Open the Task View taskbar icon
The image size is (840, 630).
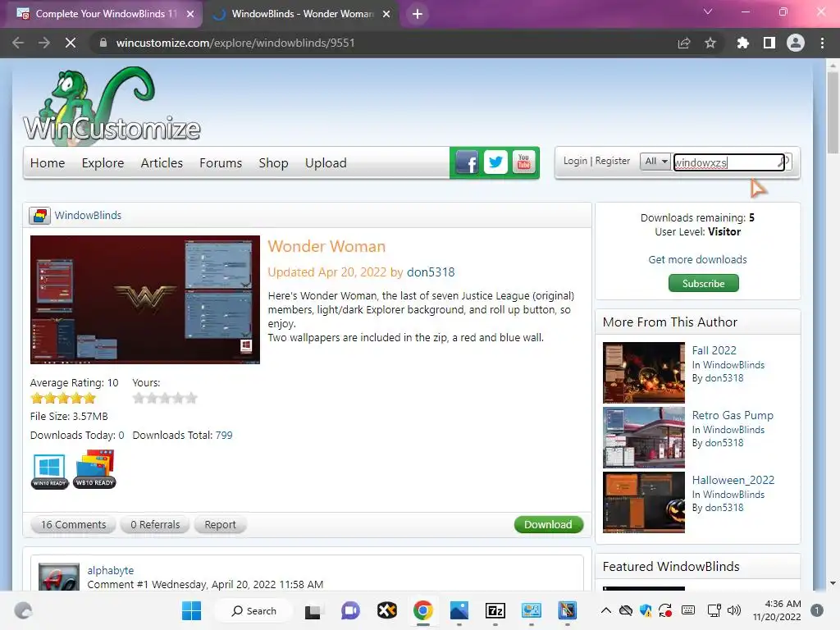tap(313, 610)
